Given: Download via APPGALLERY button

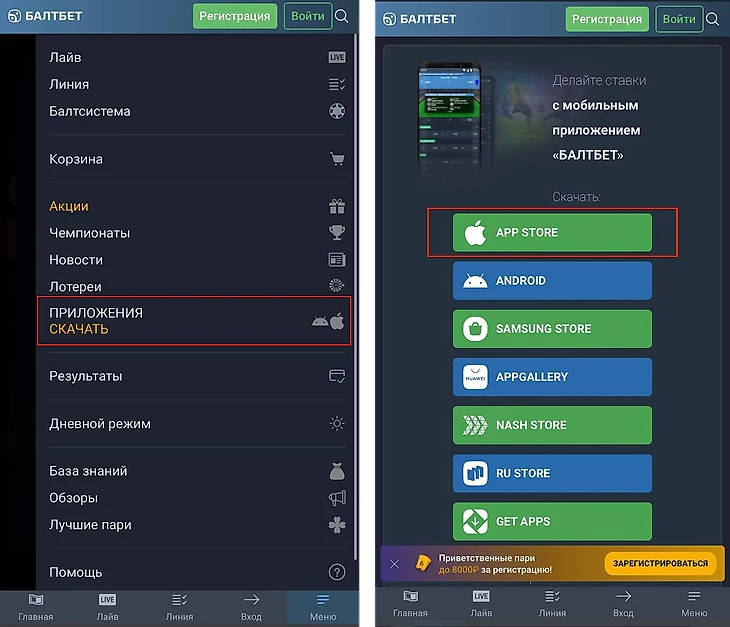Looking at the screenshot, I should [552, 377].
